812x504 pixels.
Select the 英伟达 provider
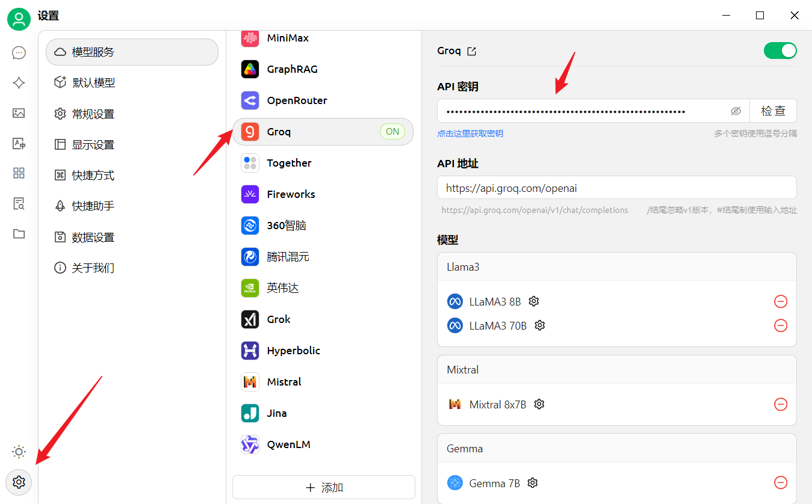pos(323,288)
